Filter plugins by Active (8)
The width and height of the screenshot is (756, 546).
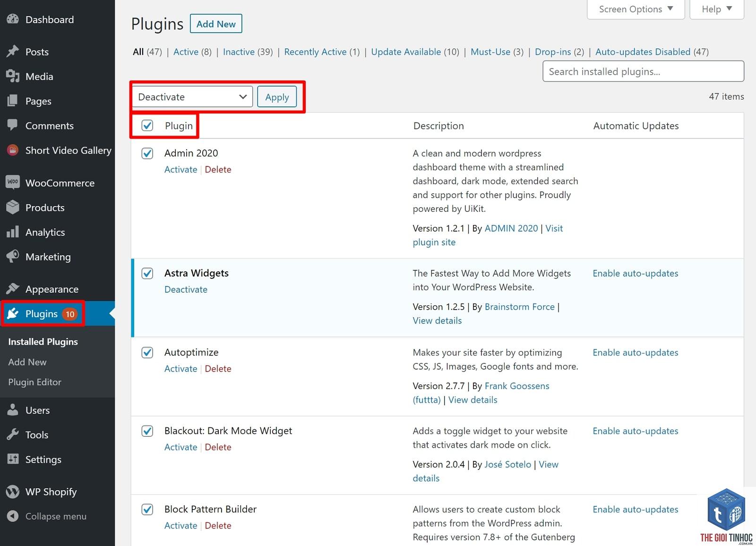[x=192, y=52]
